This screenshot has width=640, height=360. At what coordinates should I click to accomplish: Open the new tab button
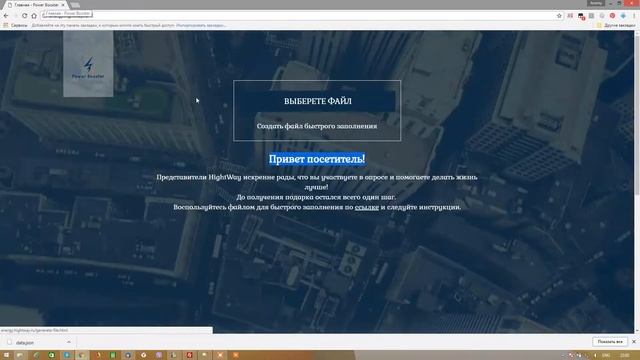[x=75, y=5]
